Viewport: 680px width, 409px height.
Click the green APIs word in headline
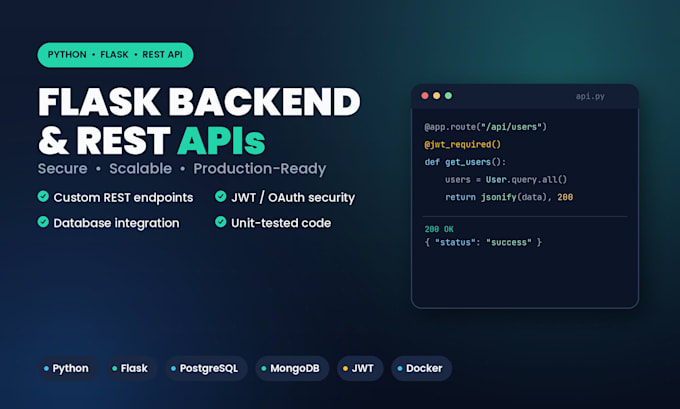[221, 141]
